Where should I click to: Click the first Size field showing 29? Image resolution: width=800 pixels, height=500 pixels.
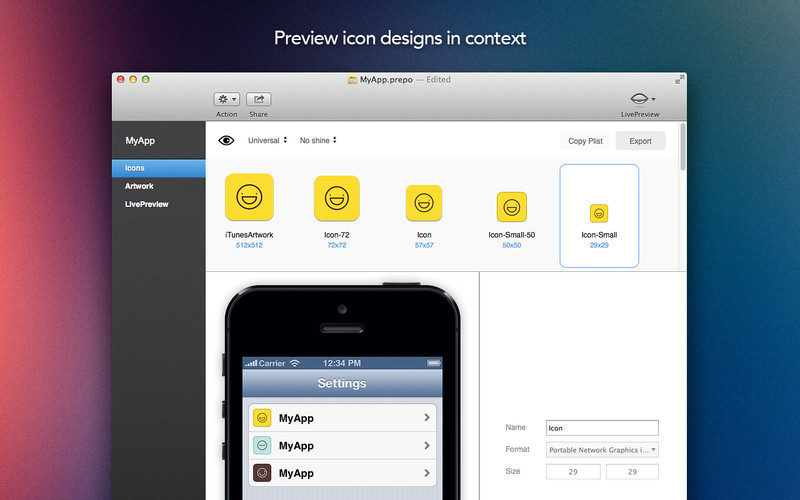[573, 472]
